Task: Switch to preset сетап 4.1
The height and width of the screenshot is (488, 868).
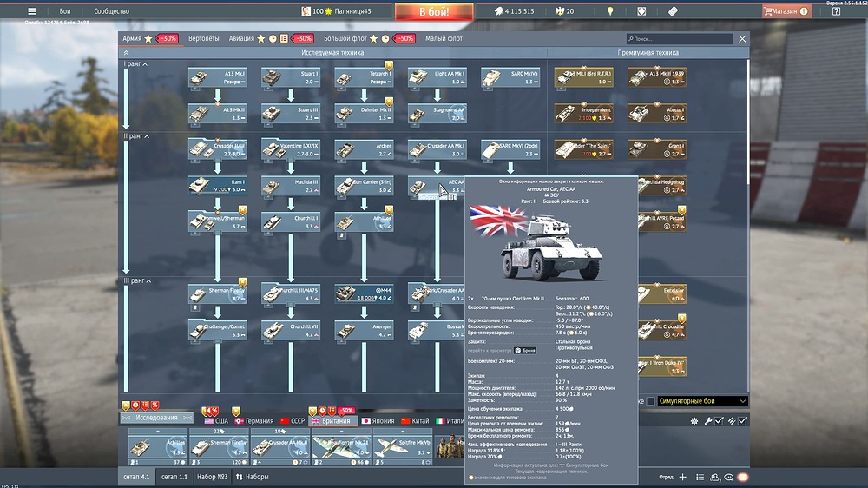Action: [x=136, y=477]
